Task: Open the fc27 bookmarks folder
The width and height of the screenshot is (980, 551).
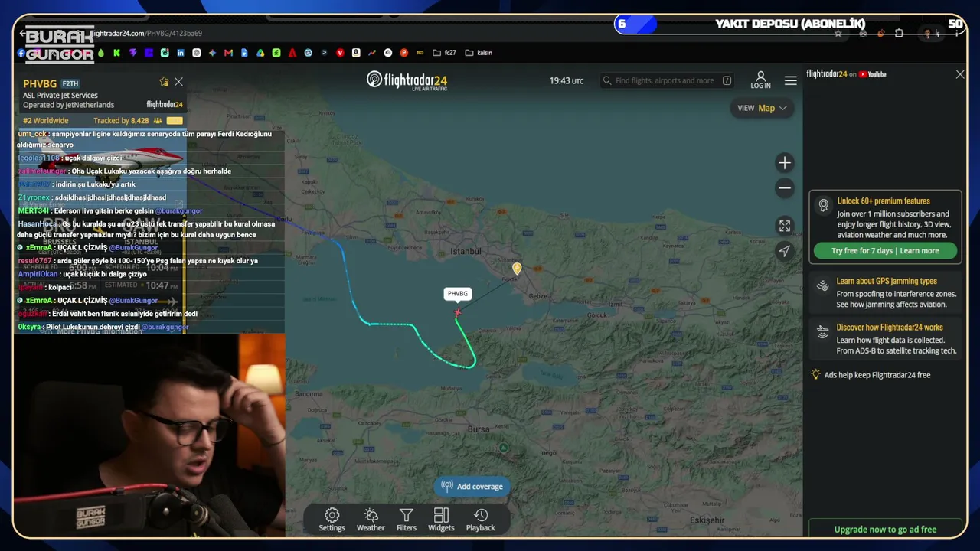Action: 444,53
